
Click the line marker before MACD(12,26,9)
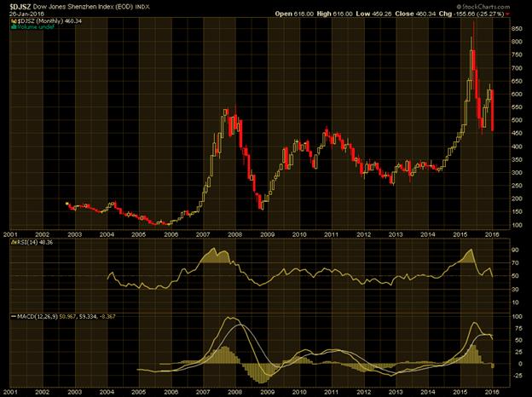pos(14,317)
